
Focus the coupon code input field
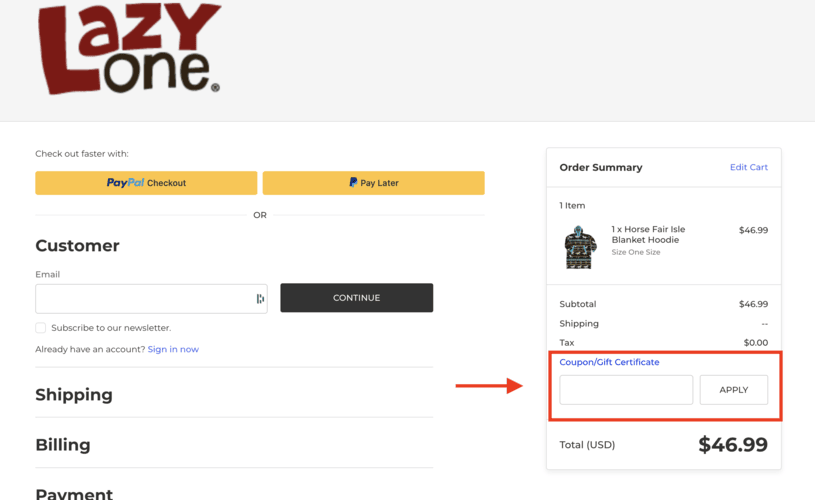coord(626,390)
